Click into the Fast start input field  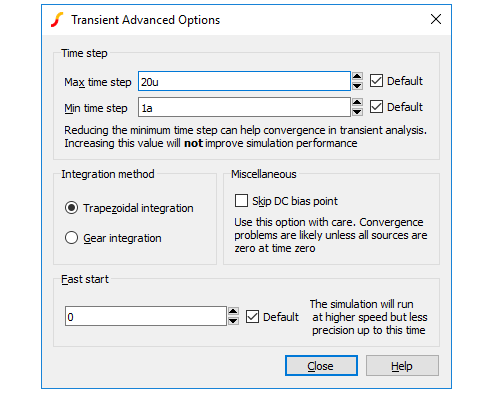pos(146,316)
